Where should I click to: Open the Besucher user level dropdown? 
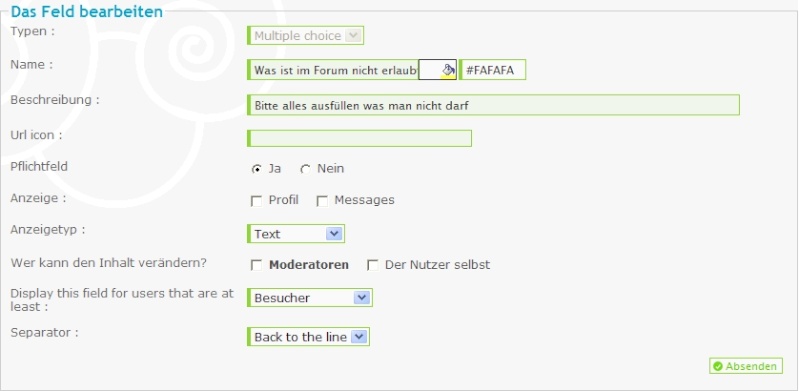click(310, 298)
